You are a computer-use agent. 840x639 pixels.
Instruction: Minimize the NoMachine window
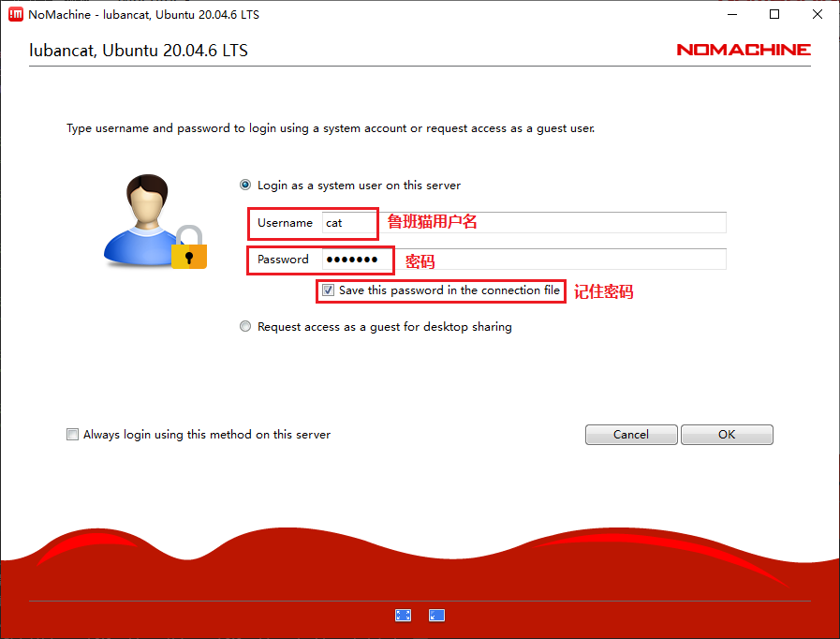[731, 15]
